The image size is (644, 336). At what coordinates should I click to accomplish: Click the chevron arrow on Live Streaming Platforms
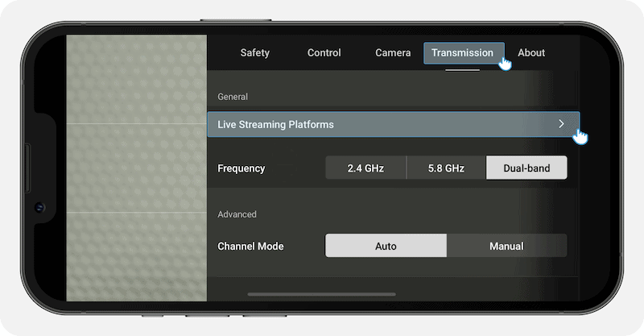(x=561, y=124)
